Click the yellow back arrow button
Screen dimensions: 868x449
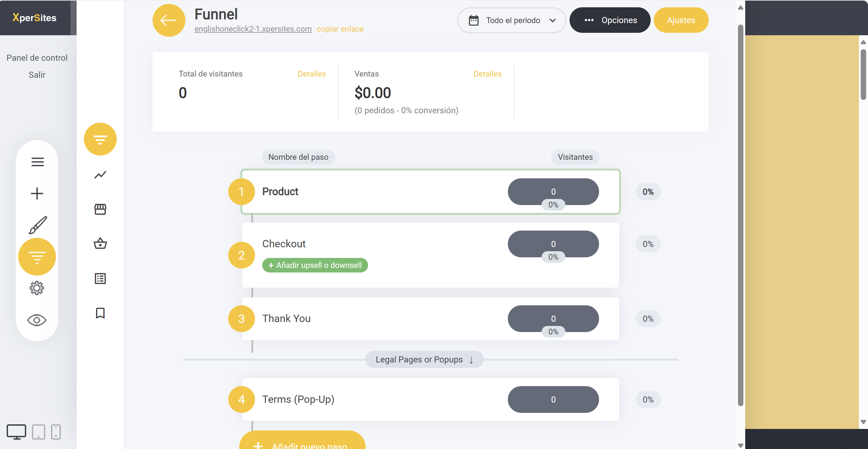pos(168,20)
